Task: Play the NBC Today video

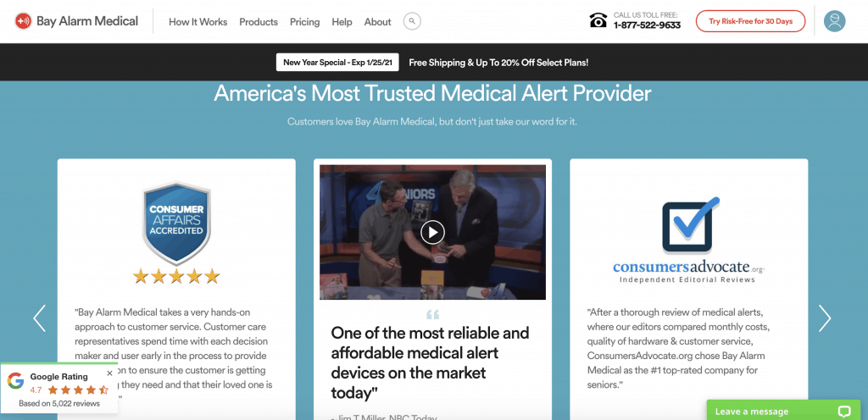Action: click(432, 232)
